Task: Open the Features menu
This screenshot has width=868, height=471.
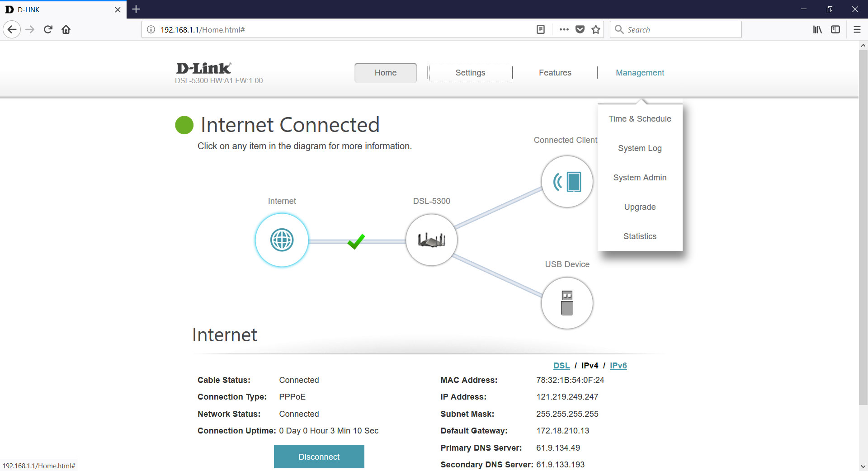Action: pyautogui.click(x=555, y=73)
